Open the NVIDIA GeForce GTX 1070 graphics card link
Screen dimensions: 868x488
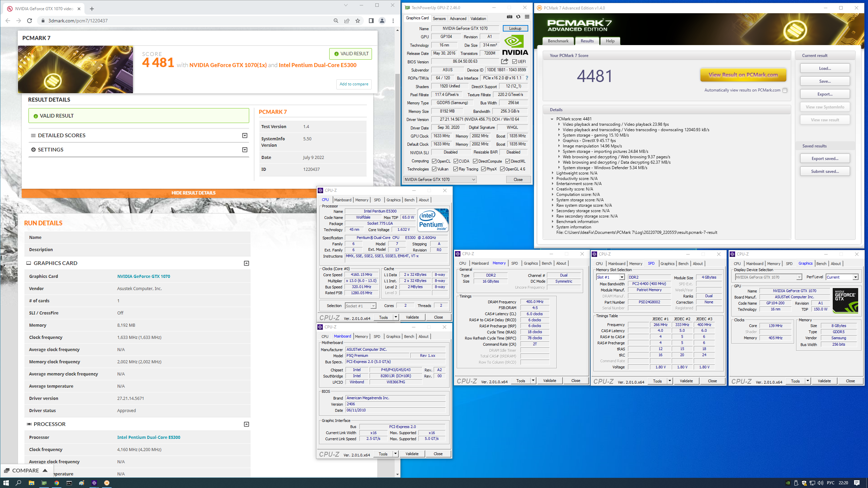click(x=143, y=277)
